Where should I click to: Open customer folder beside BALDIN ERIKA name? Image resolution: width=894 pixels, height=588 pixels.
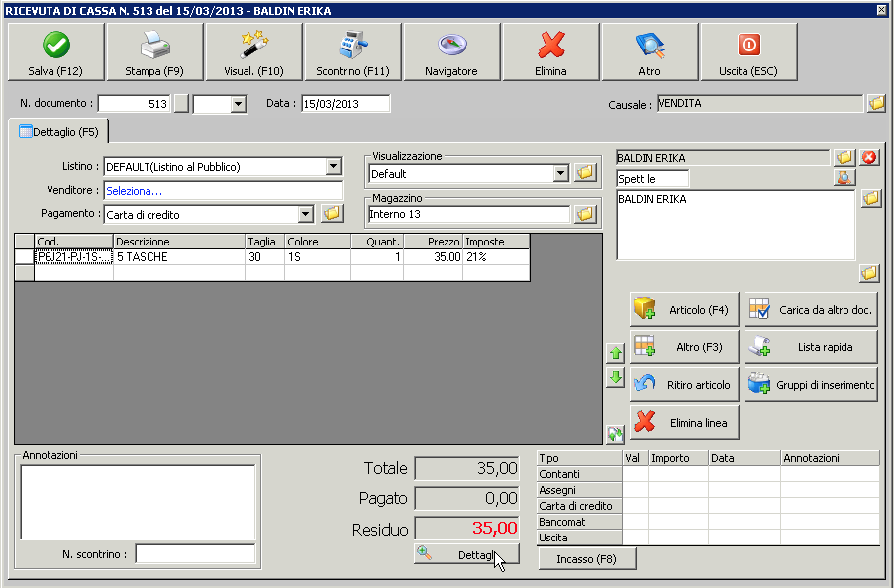[x=844, y=157]
